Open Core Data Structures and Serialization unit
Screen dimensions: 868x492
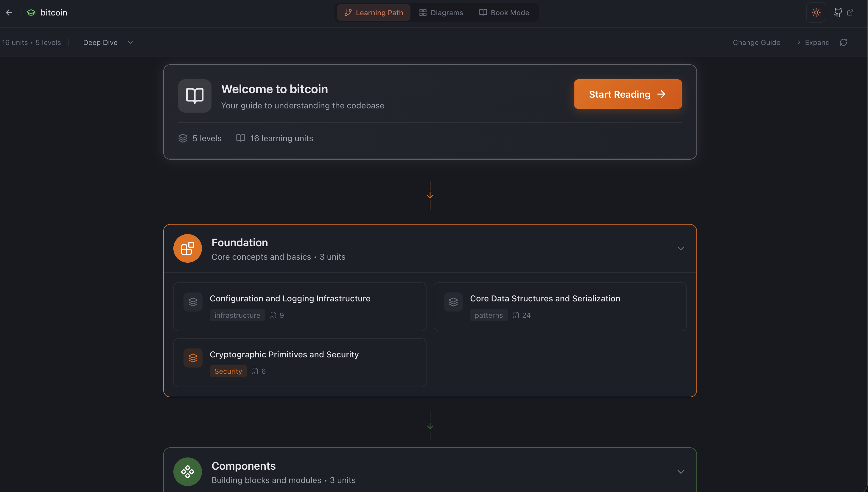(560, 306)
